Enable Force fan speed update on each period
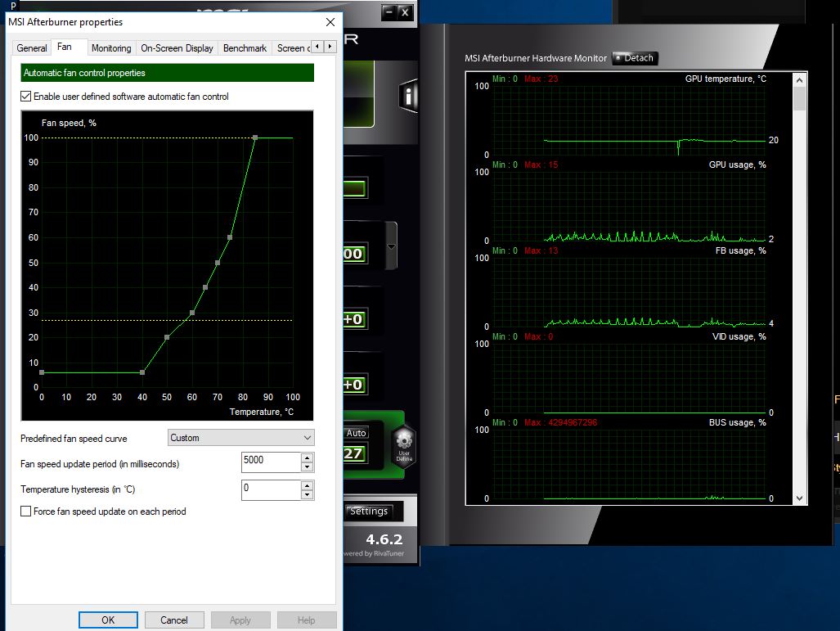 26,512
